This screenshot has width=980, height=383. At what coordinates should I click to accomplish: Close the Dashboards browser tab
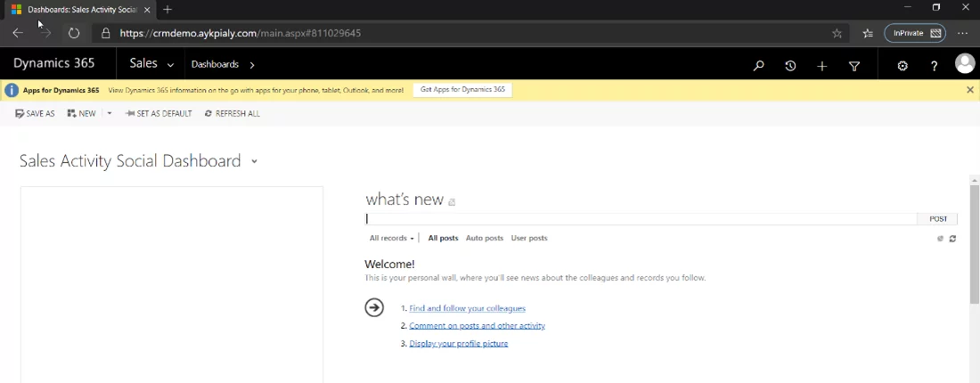[147, 10]
